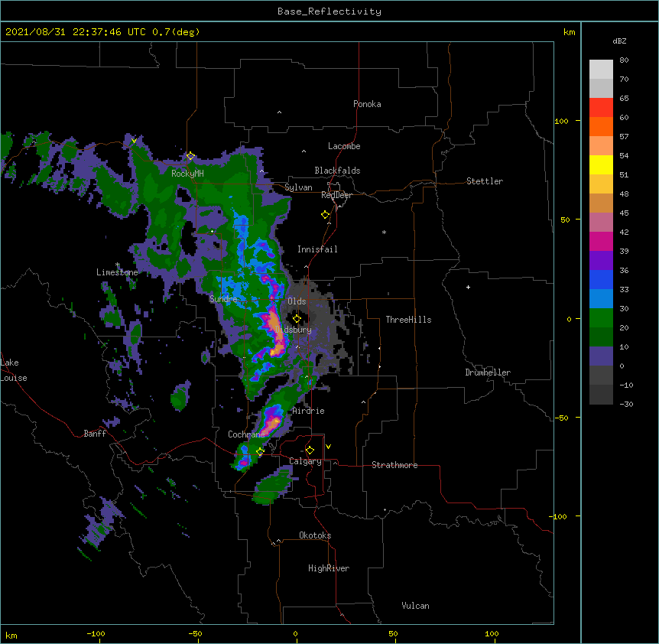Click the Banff label

click(95, 434)
